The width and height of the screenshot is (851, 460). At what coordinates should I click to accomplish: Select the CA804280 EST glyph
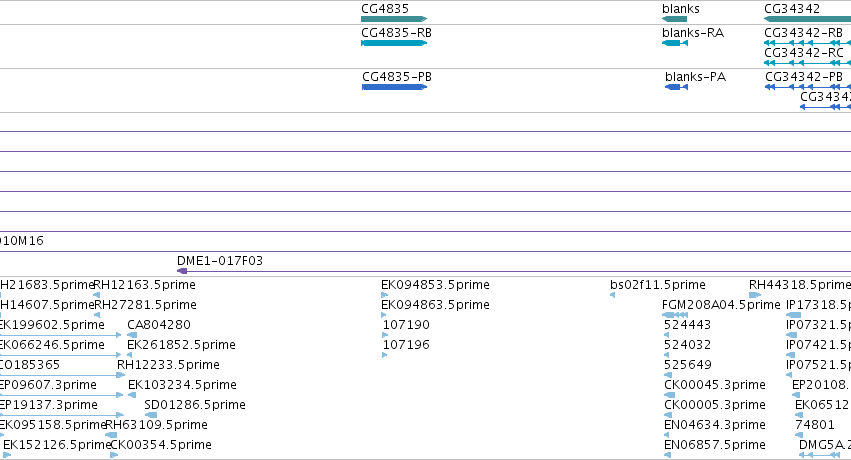(x=132, y=335)
